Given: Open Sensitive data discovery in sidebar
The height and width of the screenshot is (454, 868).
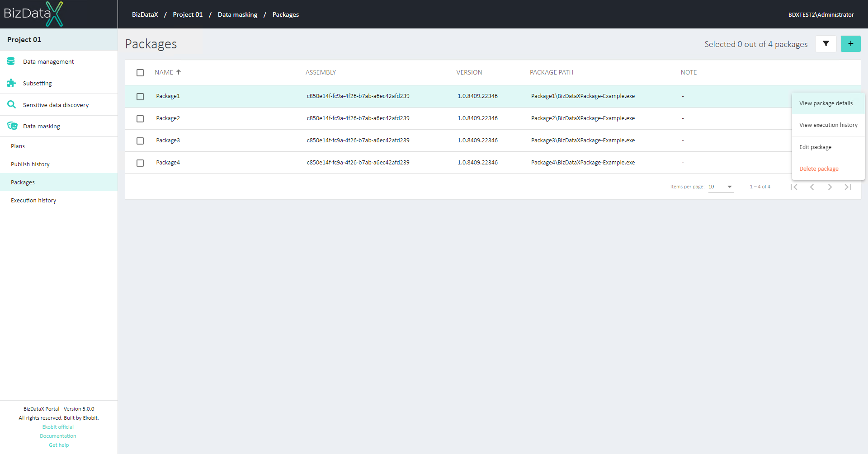Looking at the screenshot, I should click(59, 105).
